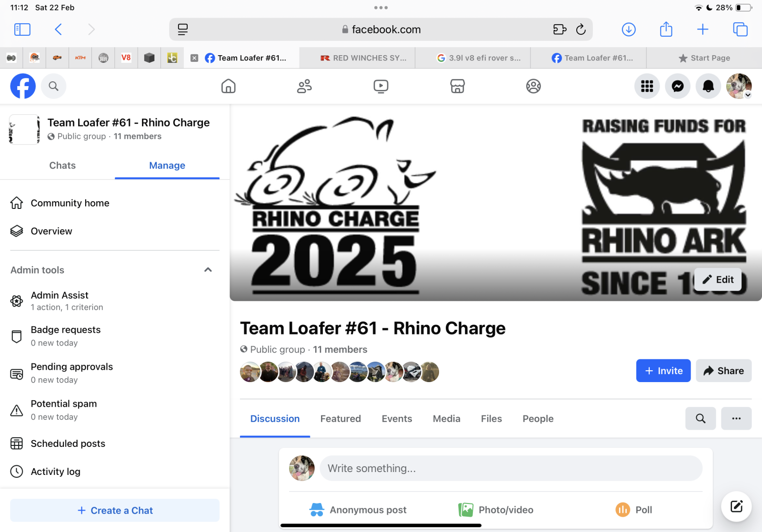Image resolution: width=762 pixels, height=532 pixels.
Task: Open Pending approvals
Action: pos(115,373)
